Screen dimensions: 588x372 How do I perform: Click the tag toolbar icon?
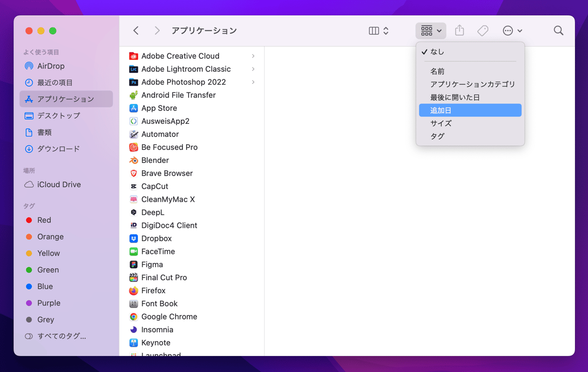click(483, 30)
